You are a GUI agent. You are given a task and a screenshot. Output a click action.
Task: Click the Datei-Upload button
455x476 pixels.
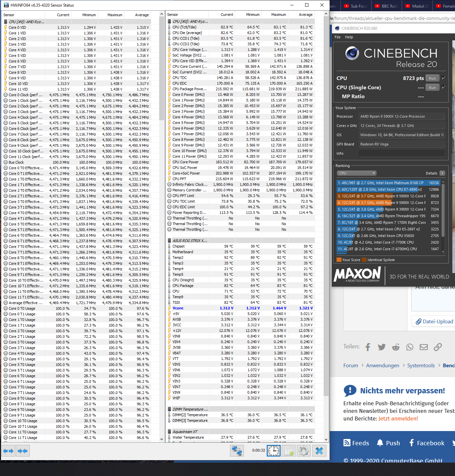[434, 321]
